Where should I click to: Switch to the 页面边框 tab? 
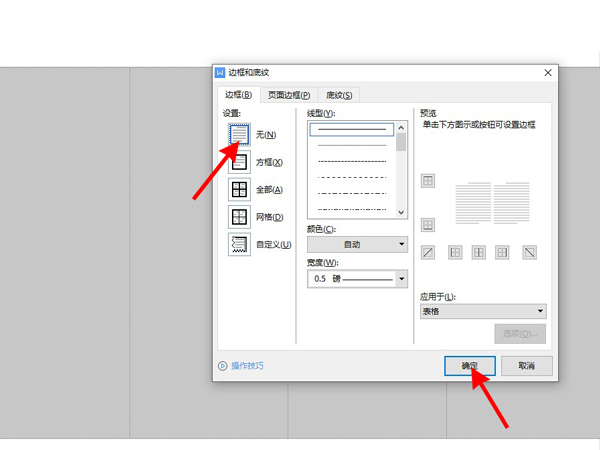point(289,95)
